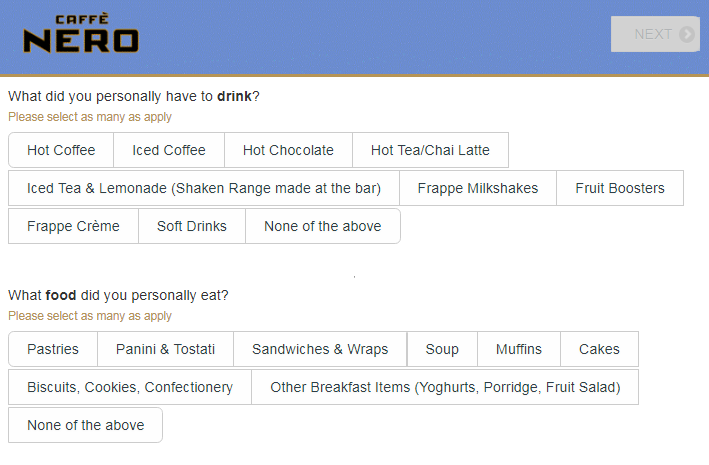Select Hot Tea/Chai Latte option
The image size is (709, 465).
coord(430,151)
